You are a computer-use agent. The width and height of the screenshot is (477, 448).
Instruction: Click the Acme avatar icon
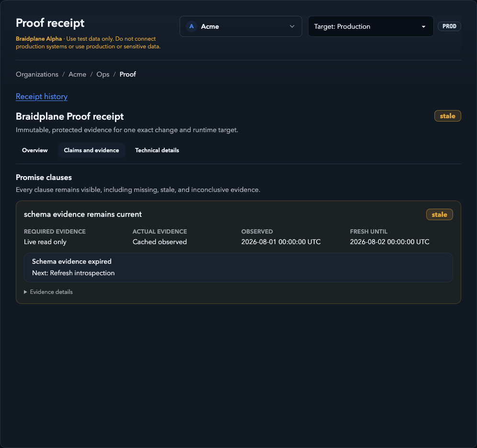pos(192,26)
